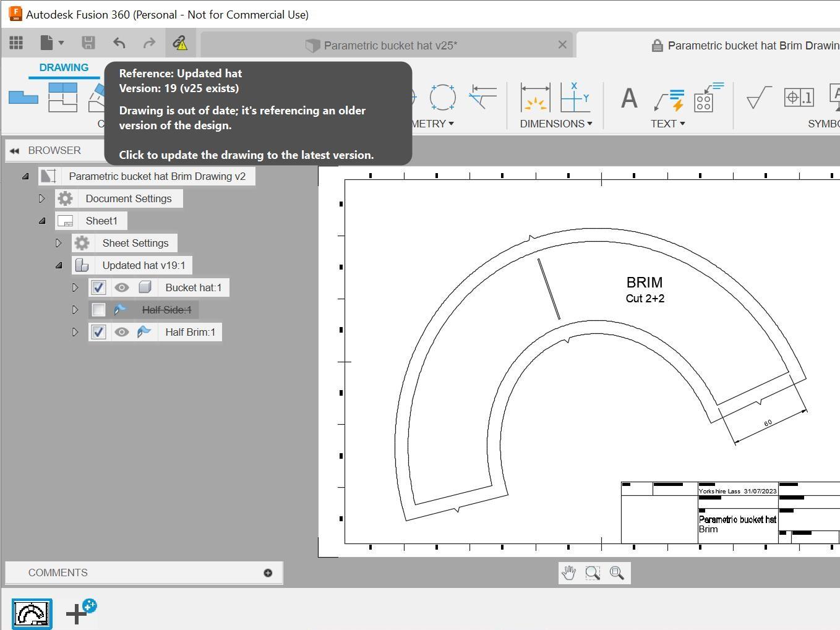The image size is (840, 630).
Task: Select the Save icon in toolbar
Action: coord(88,43)
